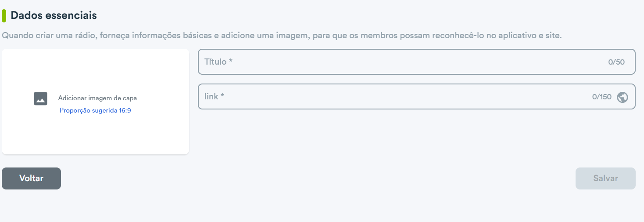
Task: Click the 0/50 character counter
Action: (616, 62)
